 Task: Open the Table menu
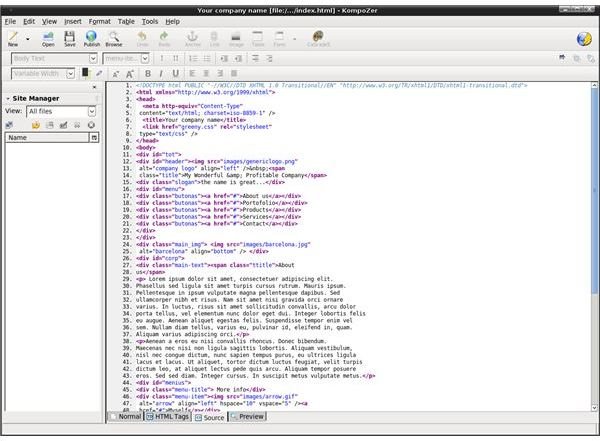tap(126, 21)
